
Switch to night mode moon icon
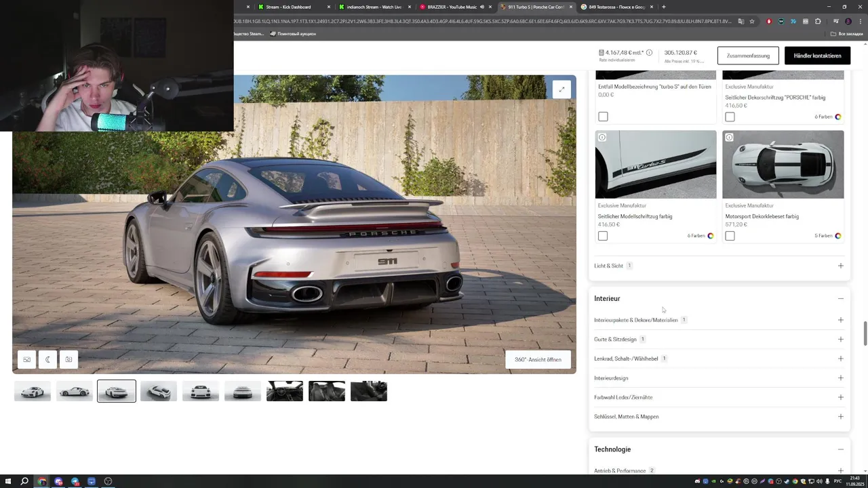(47, 359)
